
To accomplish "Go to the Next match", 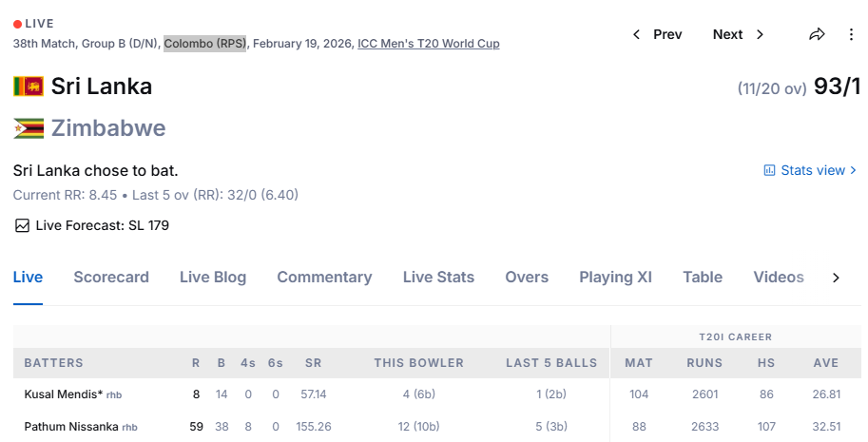I will click(739, 34).
